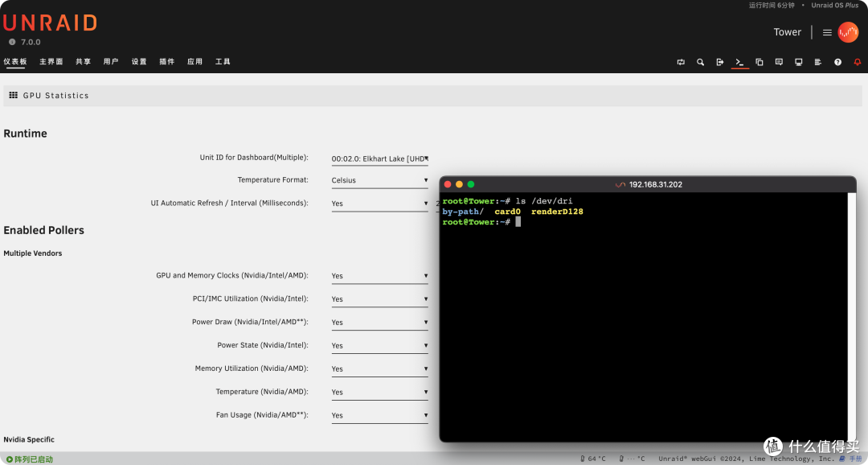Open Temperature (Nvidia/AMD) dropdown

point(379,392)
